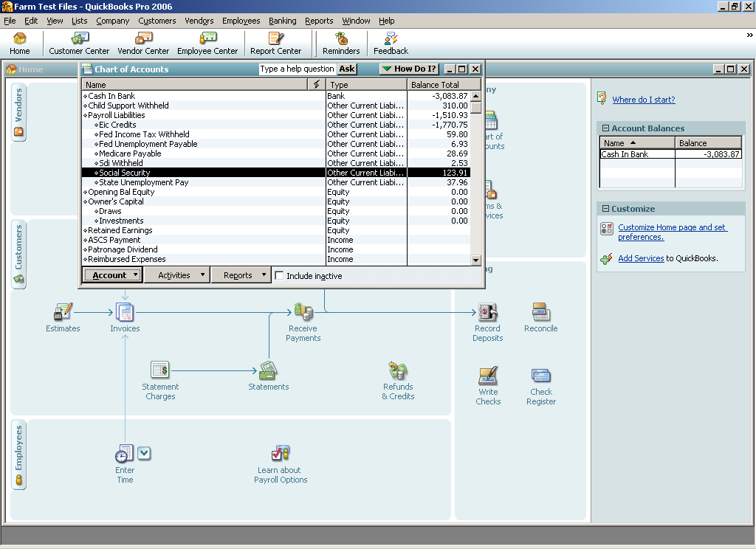Image resolution: width=756 pixels, height=549 pixels.
Task: Open the Banking menu
Action: (x=282, y=21)
